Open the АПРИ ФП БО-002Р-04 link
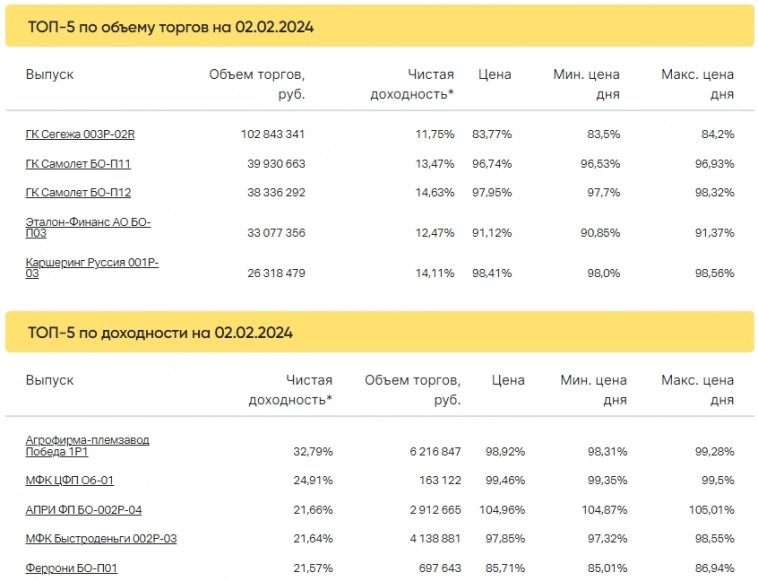Image resolution: width=758 pixels, height=581 pixels. pos(83,509)
